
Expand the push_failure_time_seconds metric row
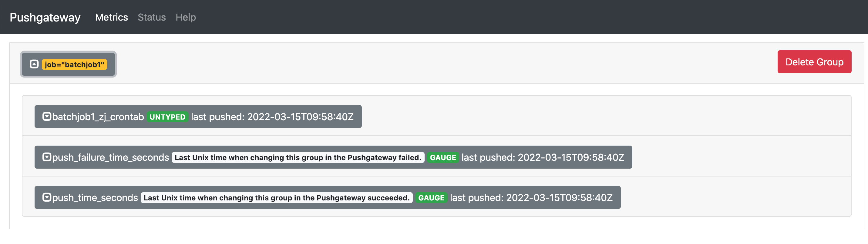333,157
